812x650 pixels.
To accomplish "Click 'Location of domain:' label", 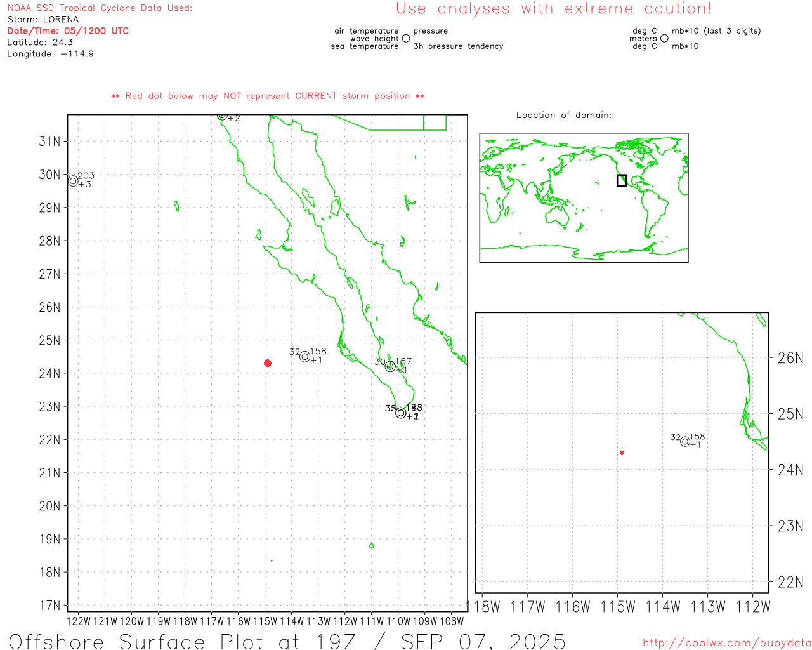I will point(564,116).
